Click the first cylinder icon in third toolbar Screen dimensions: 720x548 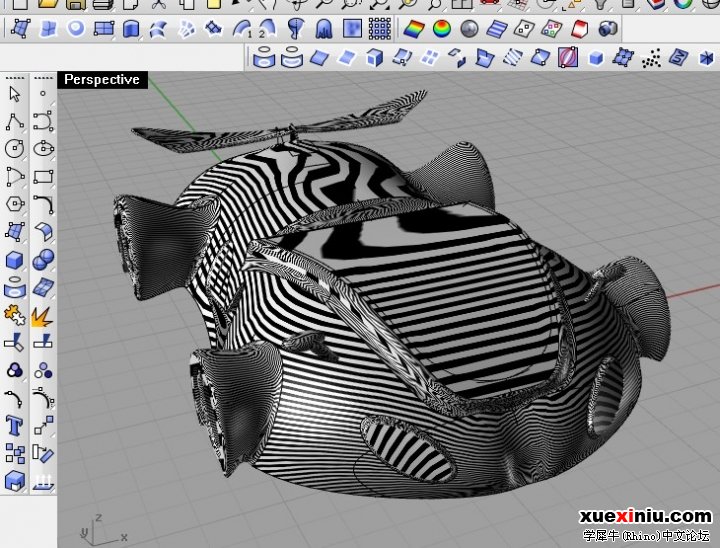(x=264, y=58)
